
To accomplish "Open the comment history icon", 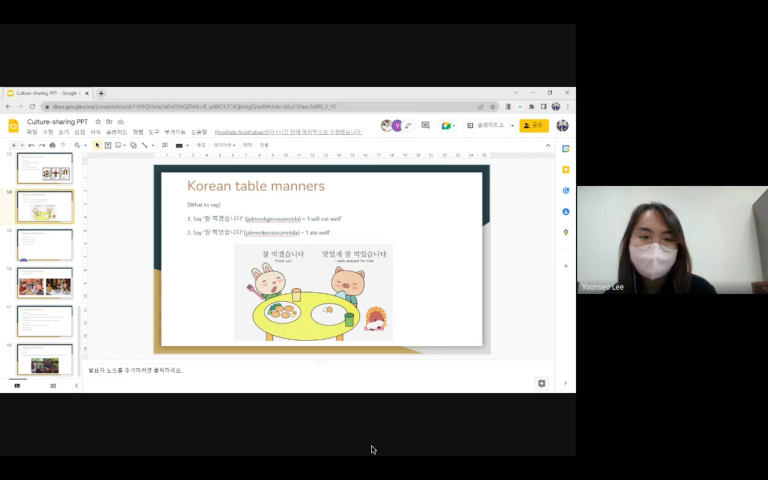I will click(425, 126).
